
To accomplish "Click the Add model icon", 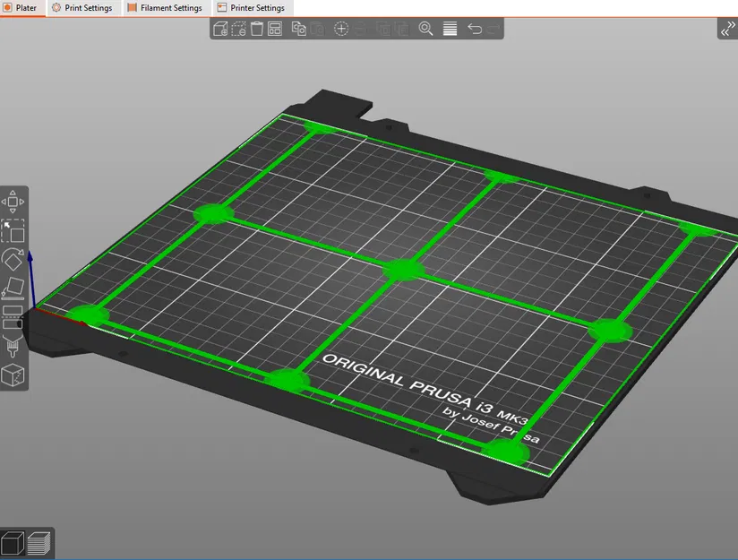I will (x=220, y=29).
